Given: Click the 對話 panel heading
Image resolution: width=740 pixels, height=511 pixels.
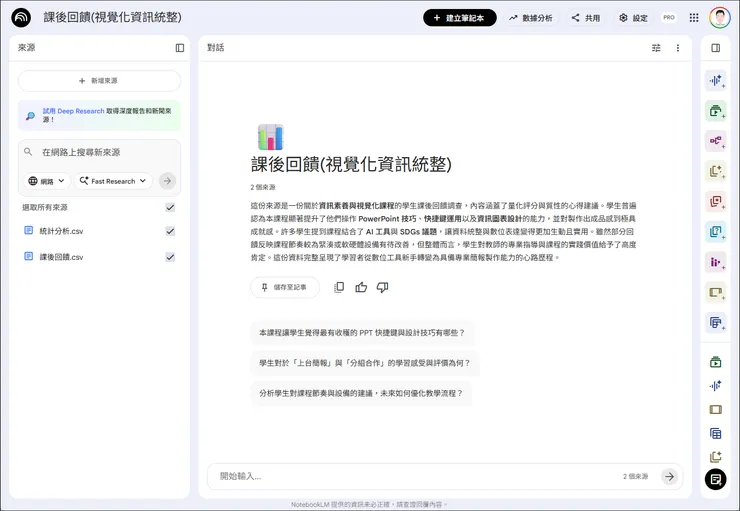Looking at the screenshot, I should click(216, 48).
